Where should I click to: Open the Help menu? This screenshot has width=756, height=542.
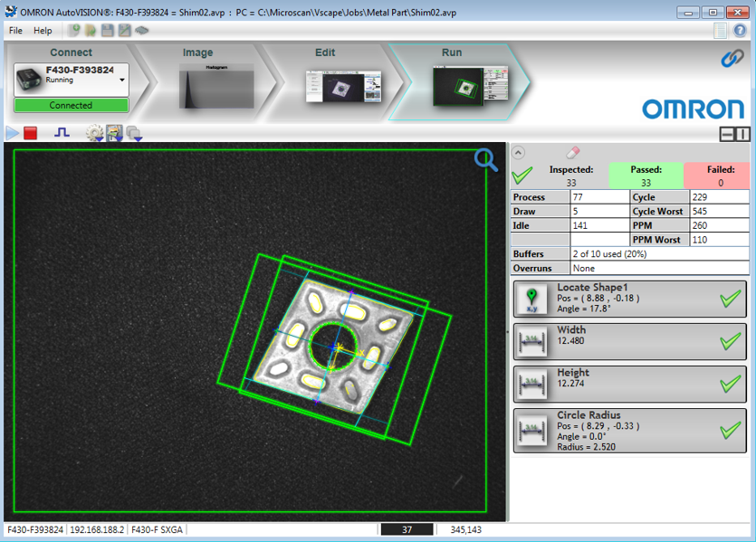pos(43,31)
